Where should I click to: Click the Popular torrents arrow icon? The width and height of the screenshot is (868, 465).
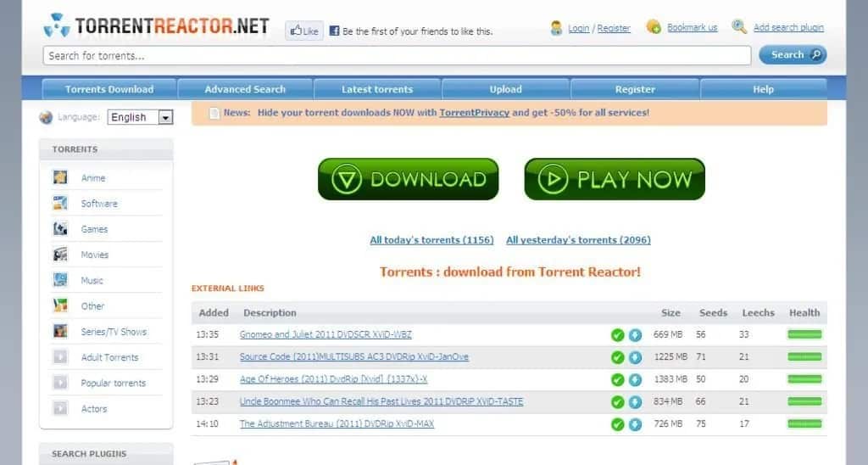(60, 383)
